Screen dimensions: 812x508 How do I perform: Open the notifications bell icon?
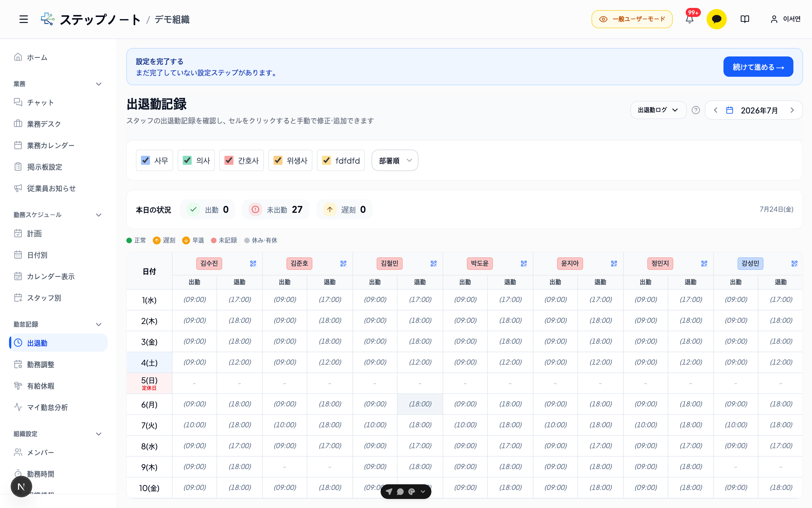click(x=690, y=19)
